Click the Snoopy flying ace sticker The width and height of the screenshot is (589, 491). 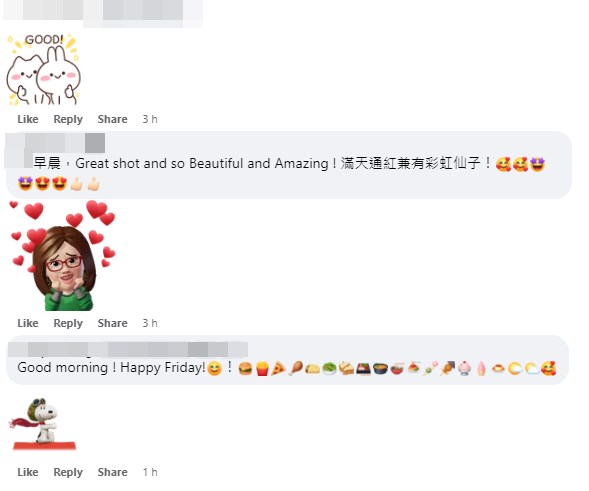[x=42, y=424]
